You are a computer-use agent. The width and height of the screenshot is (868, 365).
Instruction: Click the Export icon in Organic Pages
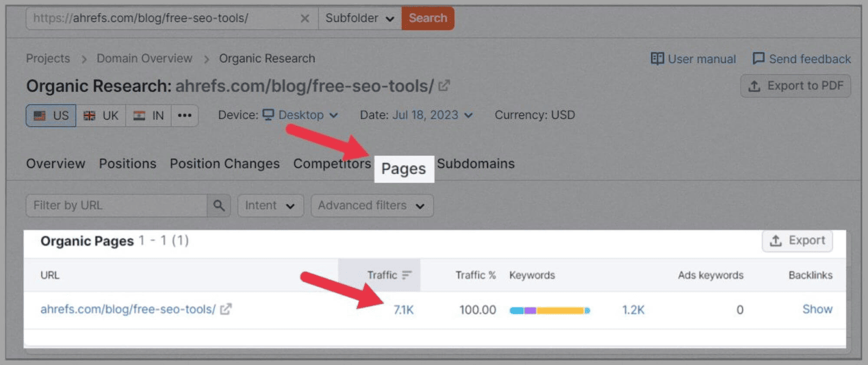776,241
